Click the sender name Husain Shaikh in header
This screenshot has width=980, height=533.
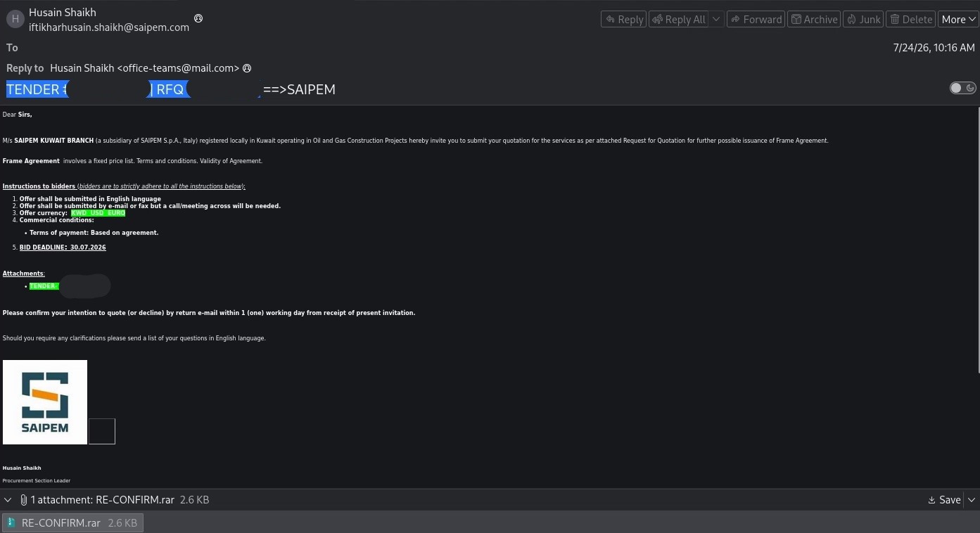coord(63,12)
